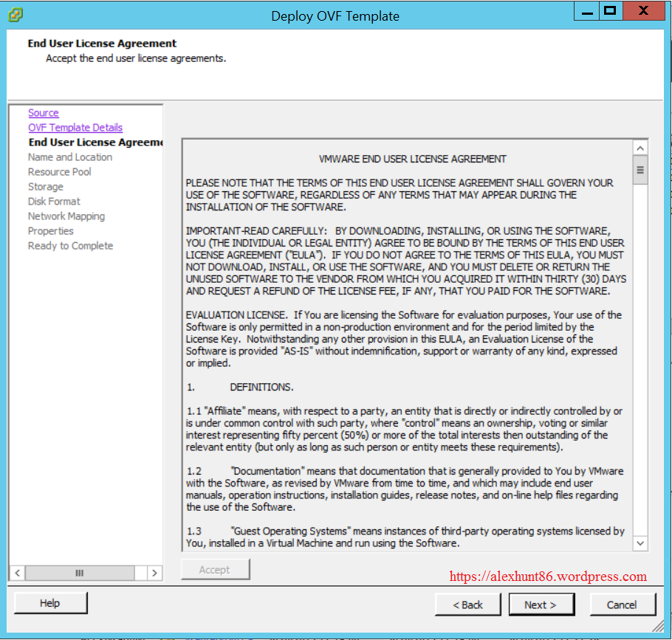This screenshot has width=672, height=640.
Task: Click the license text scroll down arrow
Action: coord(640,543)
